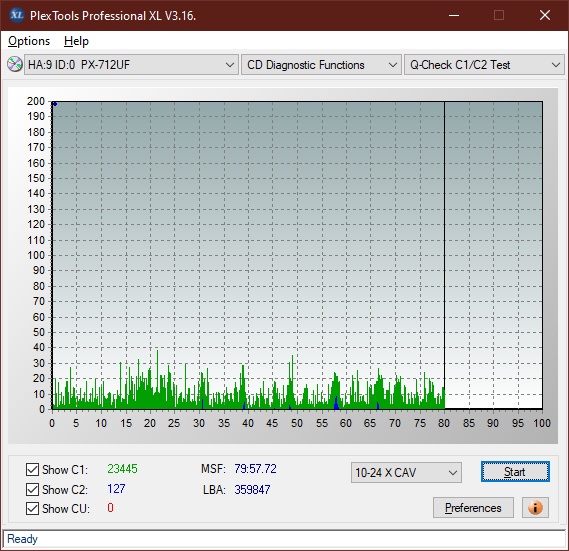Start the C1/C2 test
The image size is (569, 551).
[515, 472]
